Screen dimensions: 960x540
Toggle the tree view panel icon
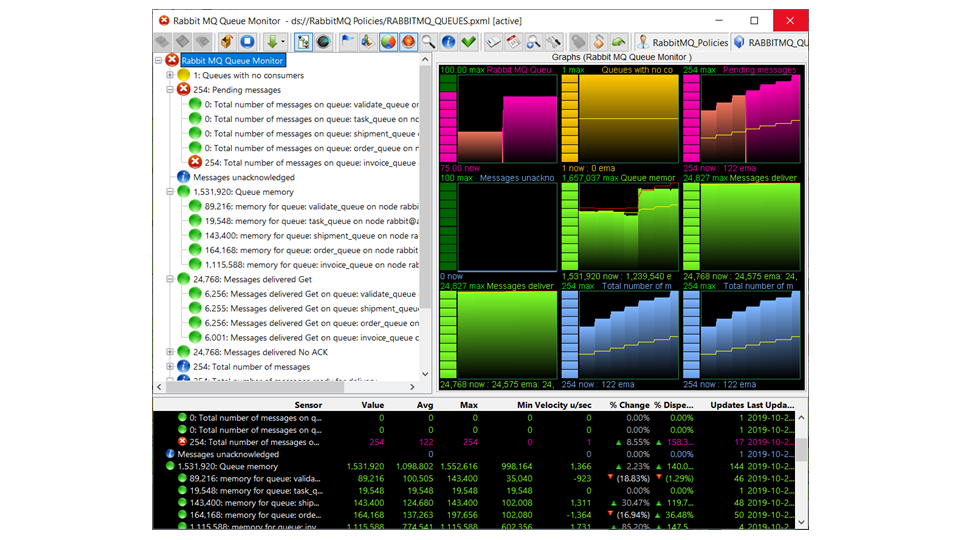pos(303,42)
